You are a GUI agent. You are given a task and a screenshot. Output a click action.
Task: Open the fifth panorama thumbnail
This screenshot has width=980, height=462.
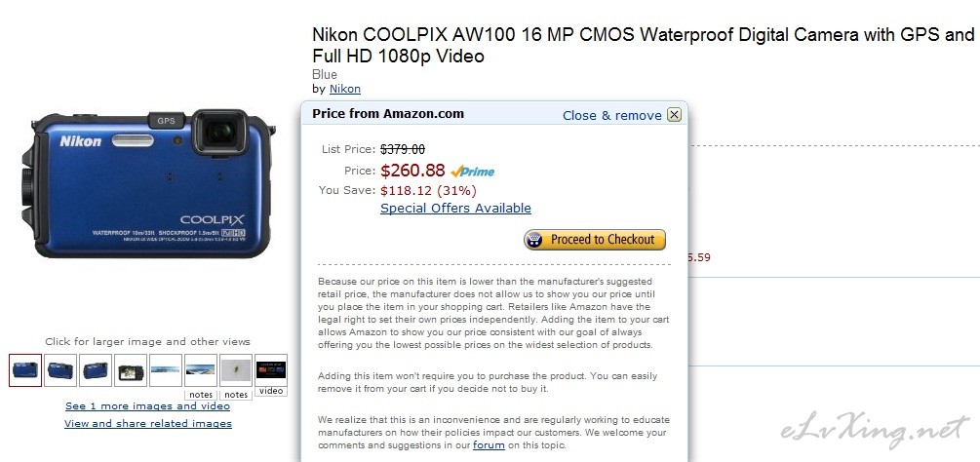pyautogui.click(x=166, y=370)
